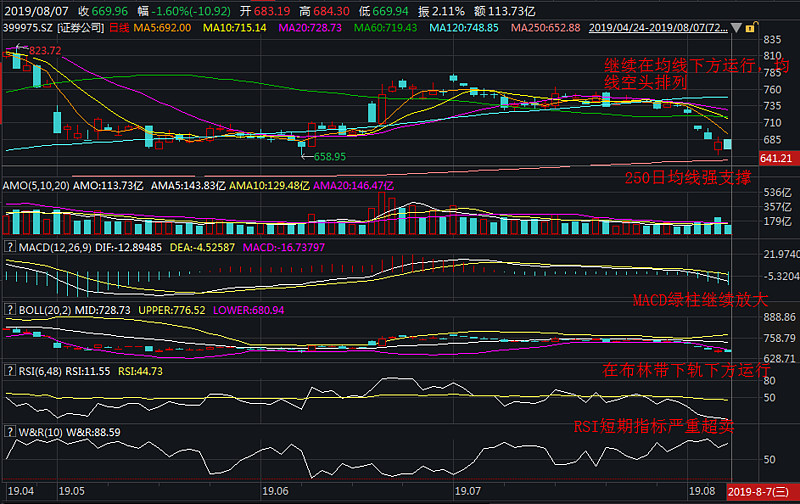Open help icon beside W&R(10)

pyautogui.click(x=10, y=432)
